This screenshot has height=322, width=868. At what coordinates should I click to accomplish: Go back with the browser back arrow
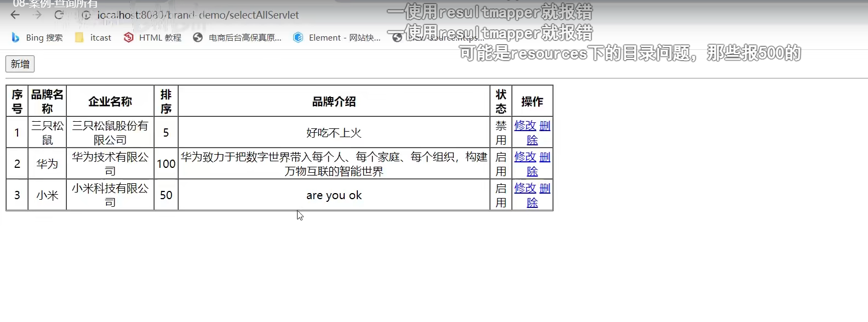tap(15, 15)
